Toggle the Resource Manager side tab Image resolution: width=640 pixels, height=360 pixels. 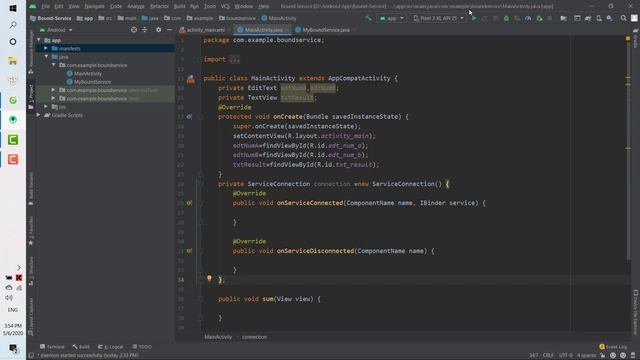coord(31,52)
